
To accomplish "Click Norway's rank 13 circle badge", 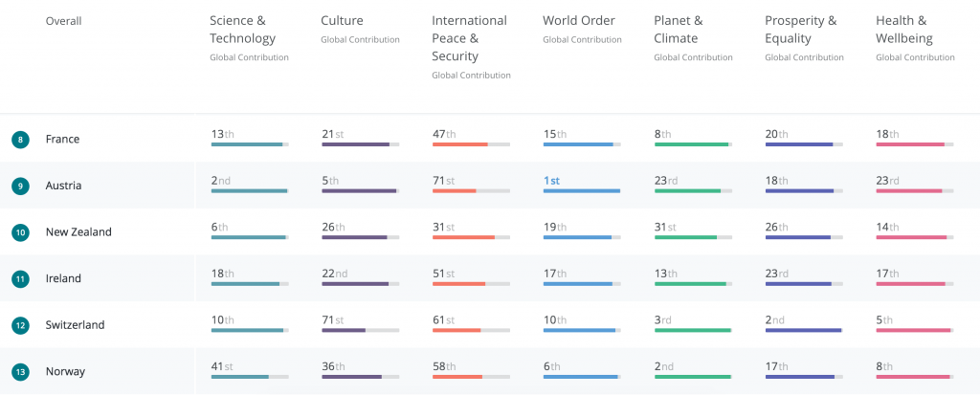I will [x=21, y=372].
